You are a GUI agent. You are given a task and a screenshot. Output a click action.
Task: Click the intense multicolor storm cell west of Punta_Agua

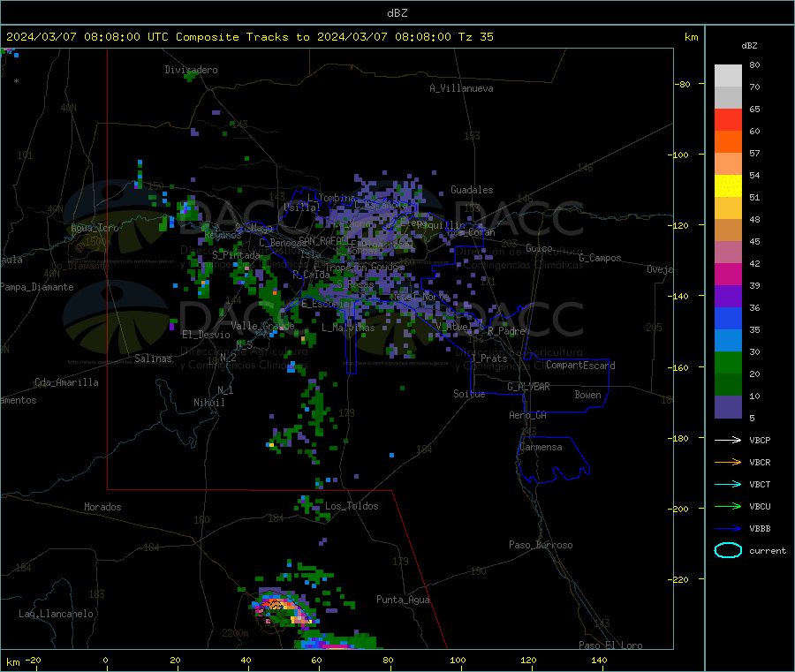pyautogui.click(x=282, y=608)
